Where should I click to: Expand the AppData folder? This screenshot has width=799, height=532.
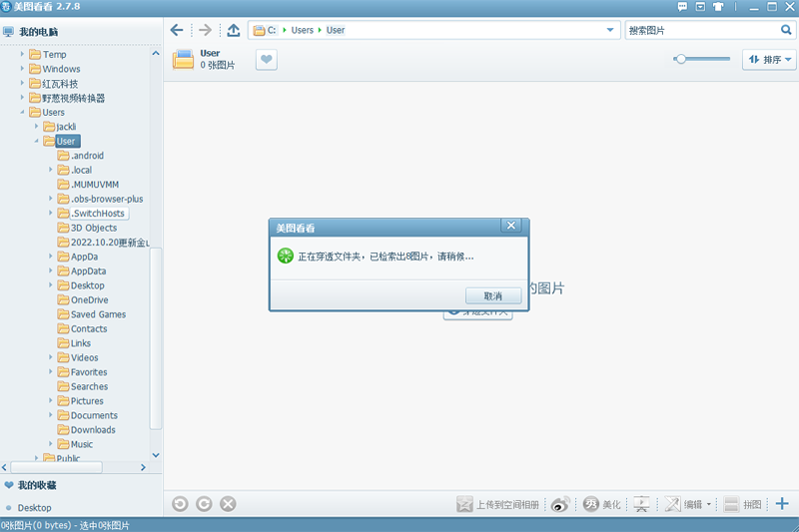pyautogui.click(x=51, y=270)
